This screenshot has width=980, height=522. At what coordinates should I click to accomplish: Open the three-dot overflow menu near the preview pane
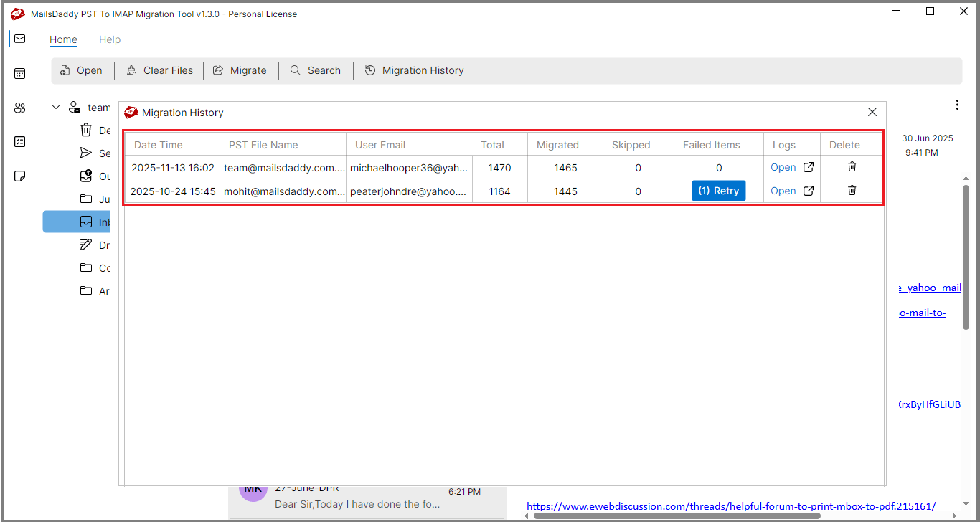point(957,104)
